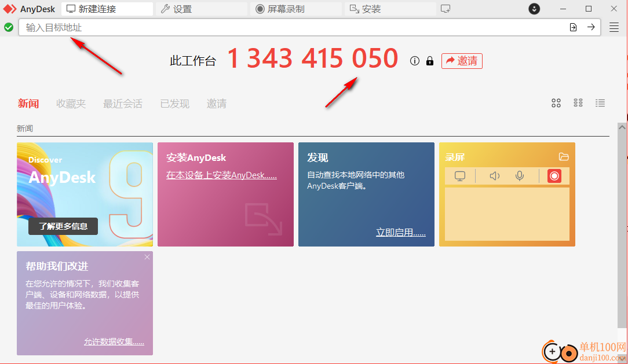628x364 pixels.
Task: Select the 新闻 tab
Action: [x=28, y=104]
